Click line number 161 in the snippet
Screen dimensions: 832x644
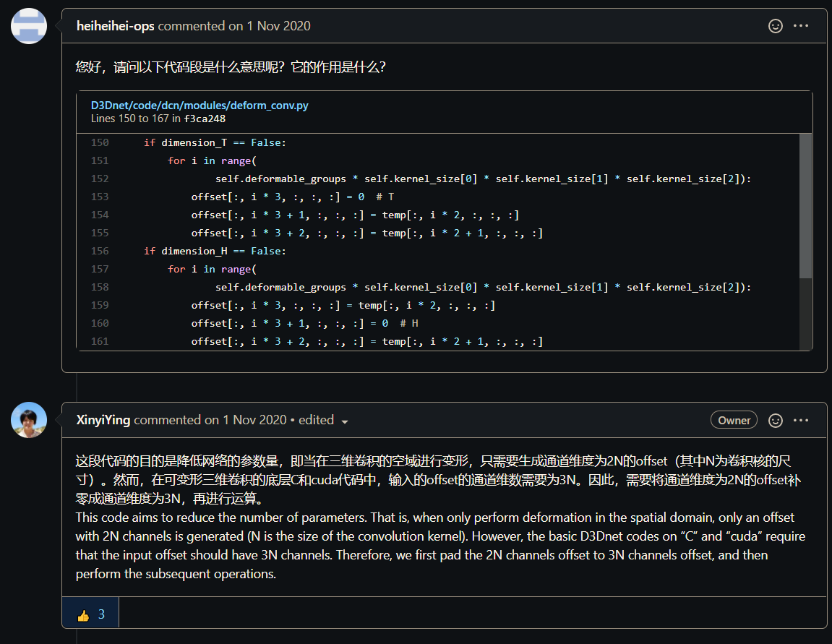click(100, 341)
